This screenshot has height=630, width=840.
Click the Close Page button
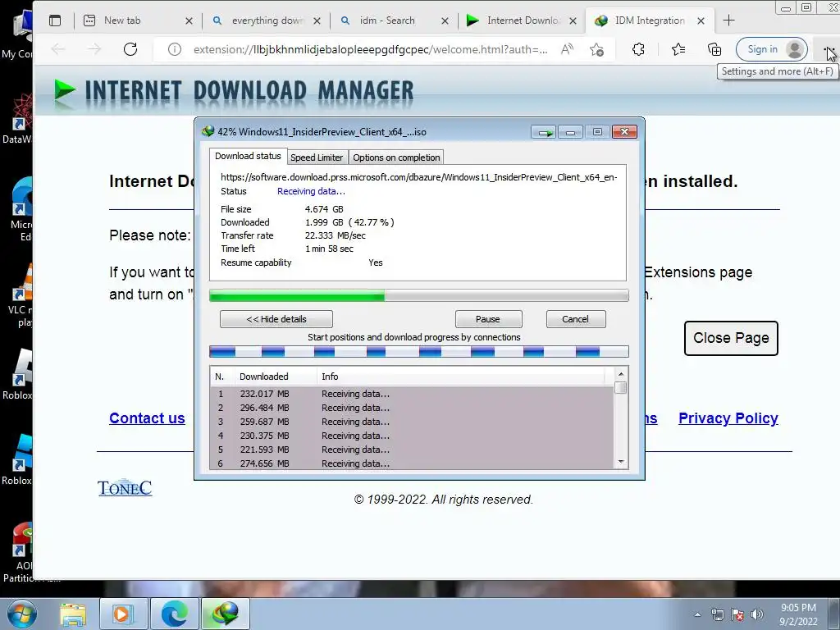[x=731, y=338]
